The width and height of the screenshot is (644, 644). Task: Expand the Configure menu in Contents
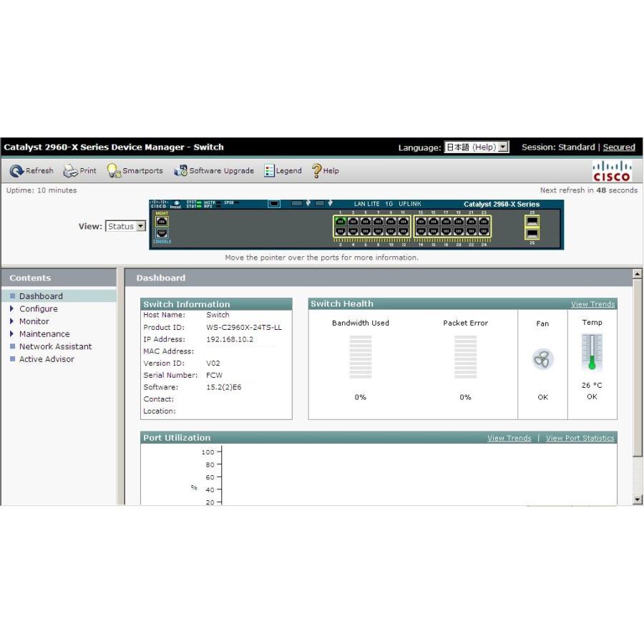pyautogui.click(x=38, y=309)
